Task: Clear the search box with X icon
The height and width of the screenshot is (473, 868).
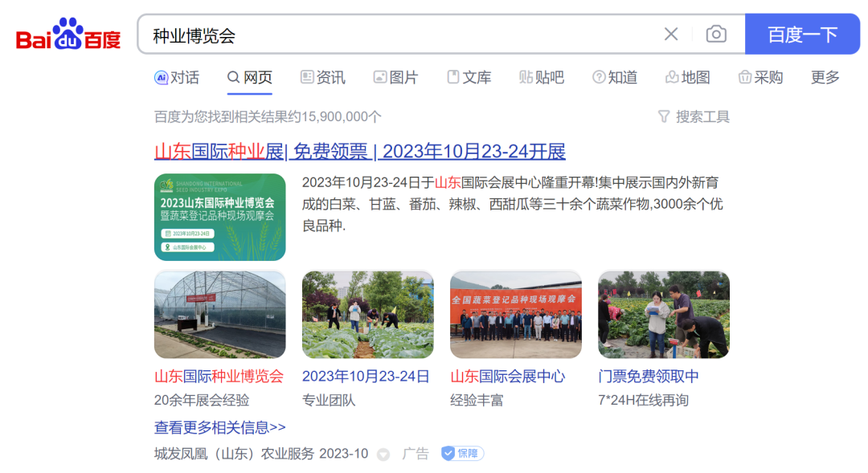Action: pyautogui.click(x=671, y=35)
